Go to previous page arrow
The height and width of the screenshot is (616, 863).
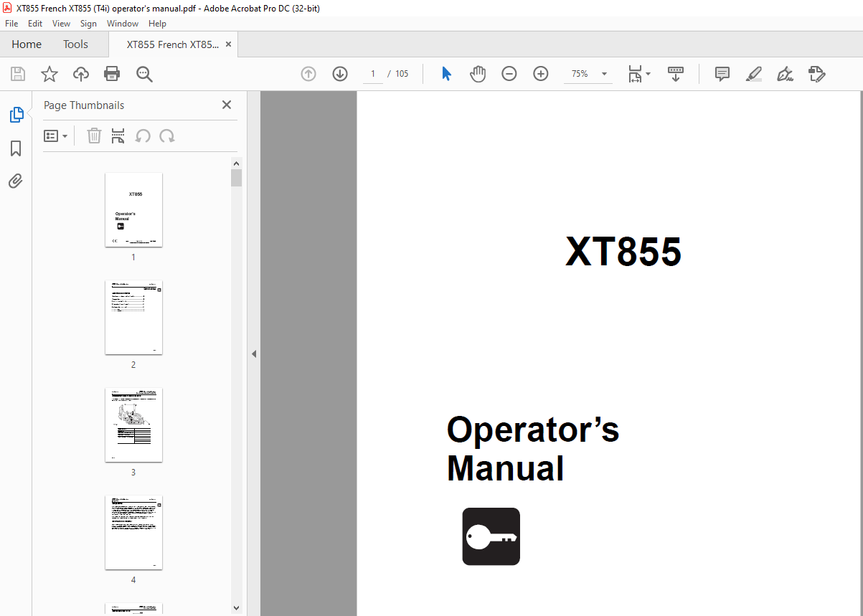coord(308,74)
